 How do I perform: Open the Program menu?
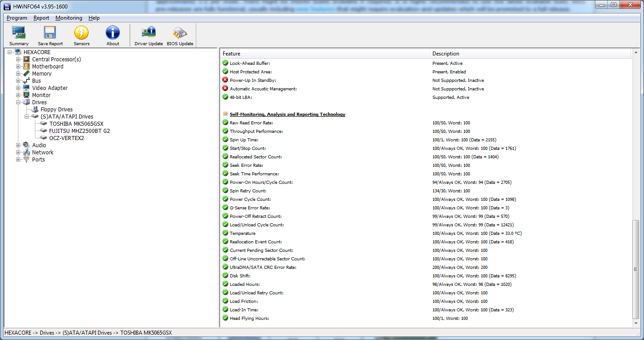tap(17, 18)
